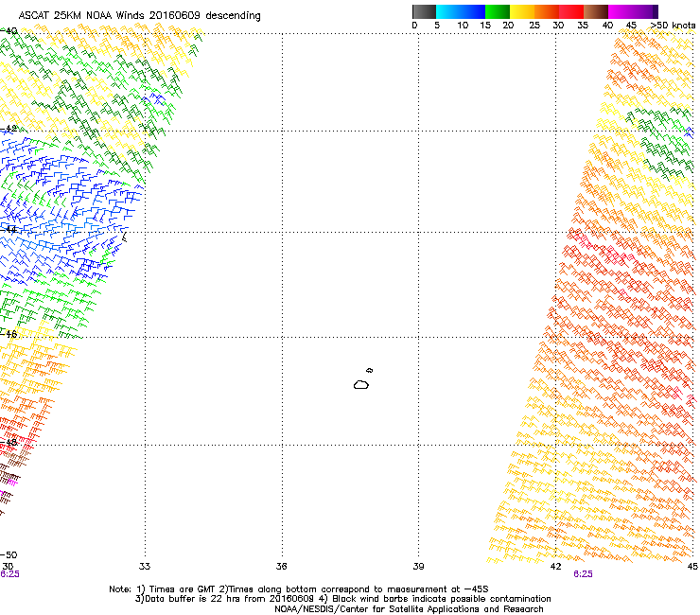Click the small island outline north of the large island
Image resolution: width=700 pixels, height=615 pixels.
pos(370,370)
